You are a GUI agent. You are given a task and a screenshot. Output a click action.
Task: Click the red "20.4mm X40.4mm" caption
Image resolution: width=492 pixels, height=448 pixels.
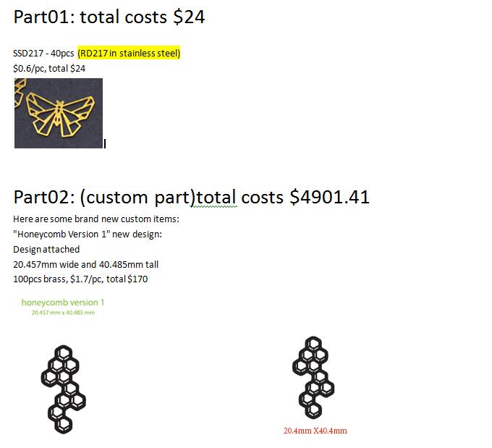tap(315, 431)
